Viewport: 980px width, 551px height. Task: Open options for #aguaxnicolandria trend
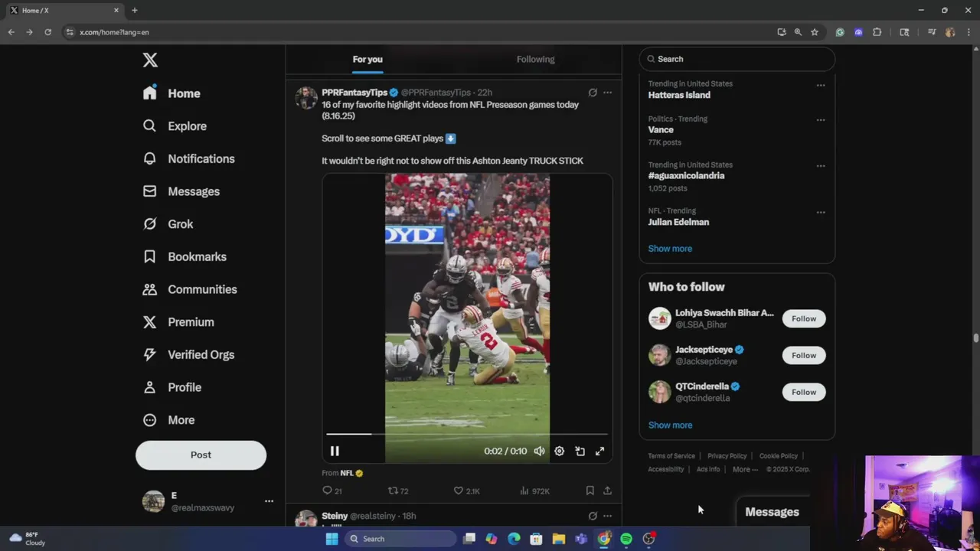coord(821,166)
